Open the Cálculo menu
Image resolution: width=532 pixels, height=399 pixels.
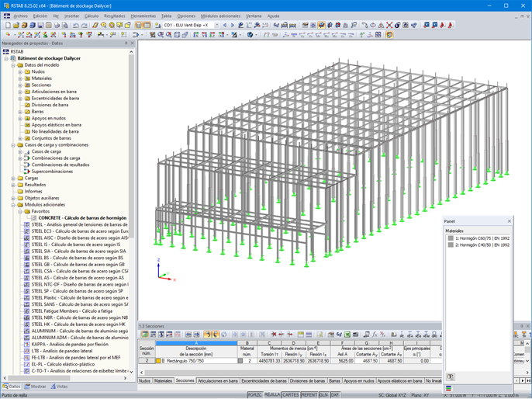(x=92, y=16)
